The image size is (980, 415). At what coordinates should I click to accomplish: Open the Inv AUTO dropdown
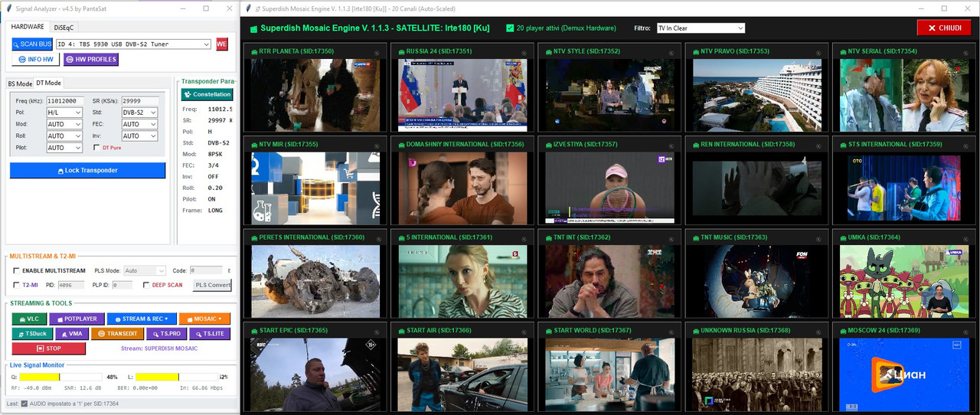[x=140, y=136]
